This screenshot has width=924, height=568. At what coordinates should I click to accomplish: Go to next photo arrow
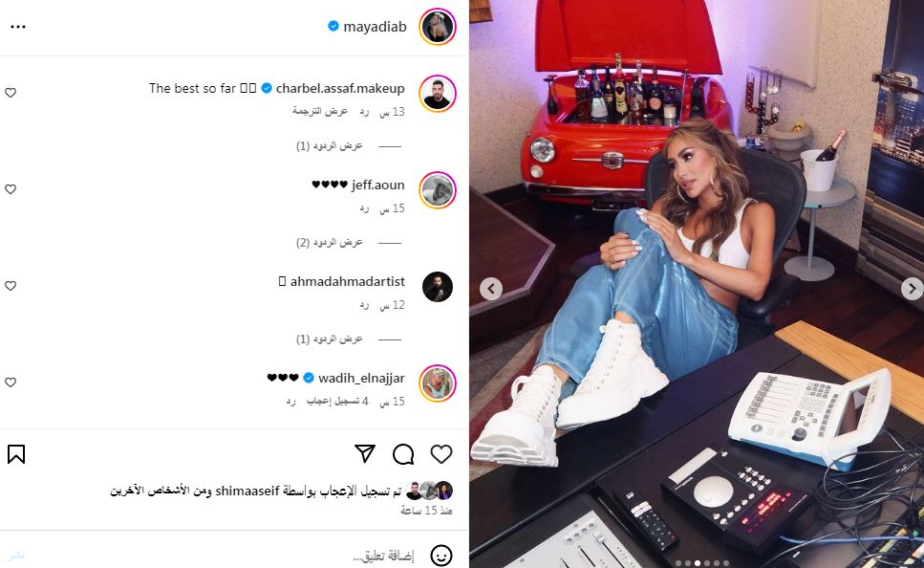(912, 289)
